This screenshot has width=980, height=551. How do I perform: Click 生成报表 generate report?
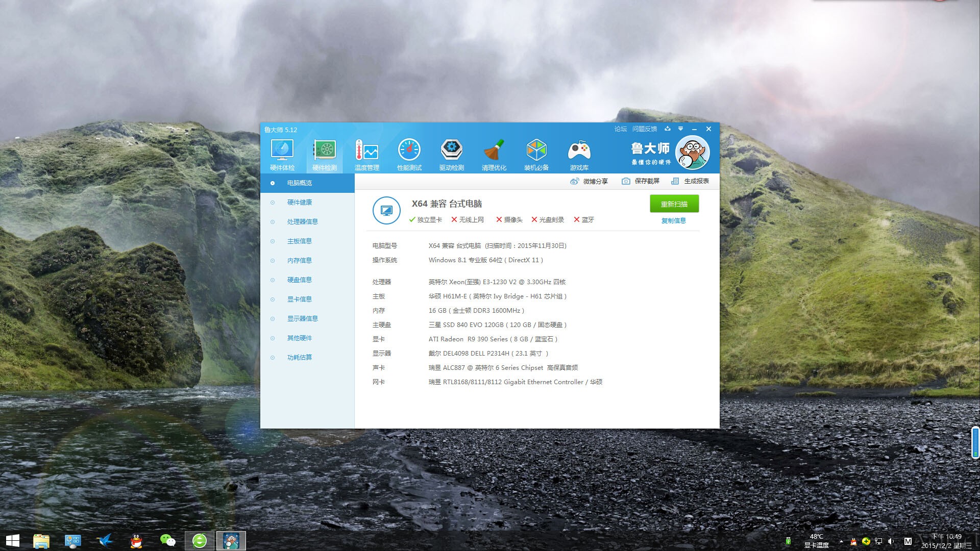690,181
